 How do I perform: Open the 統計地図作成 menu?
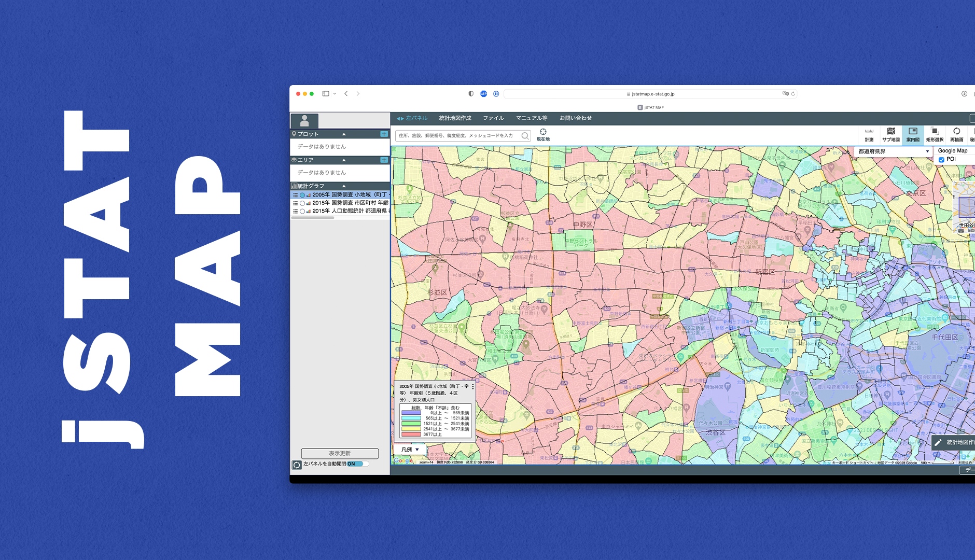455,118
